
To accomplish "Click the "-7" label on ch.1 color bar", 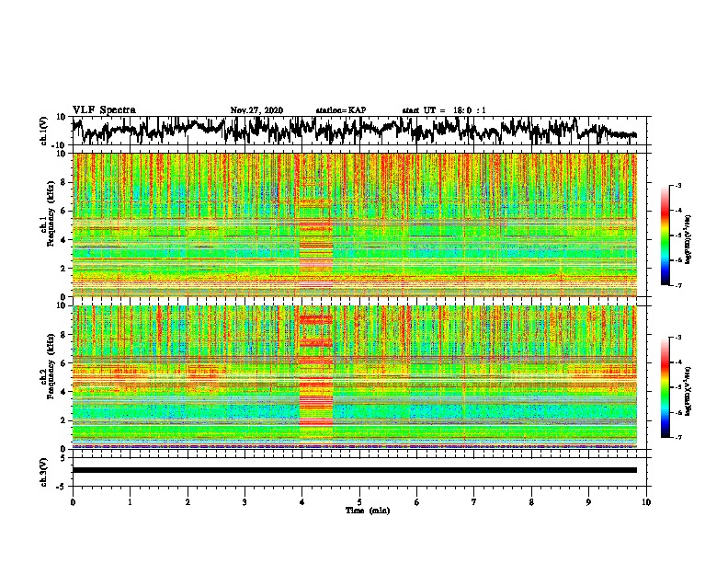I will tap(678, 285).
